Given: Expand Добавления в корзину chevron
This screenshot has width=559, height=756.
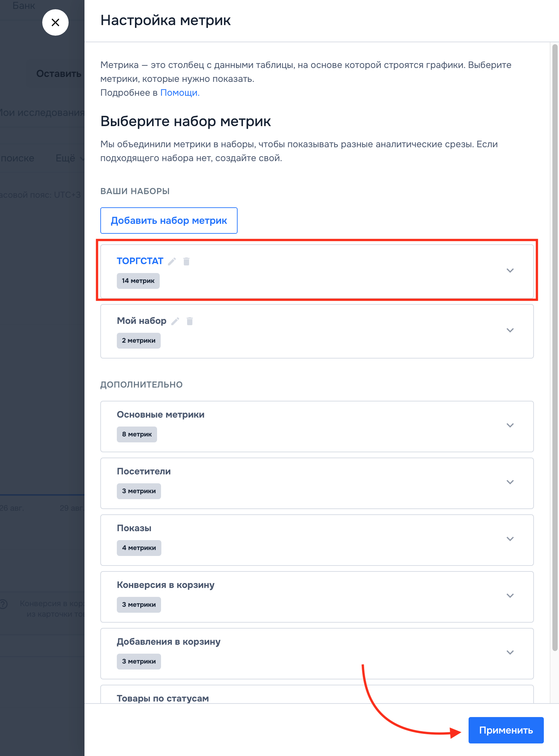Looking at the screenshot, I should [x=510, y=652].
